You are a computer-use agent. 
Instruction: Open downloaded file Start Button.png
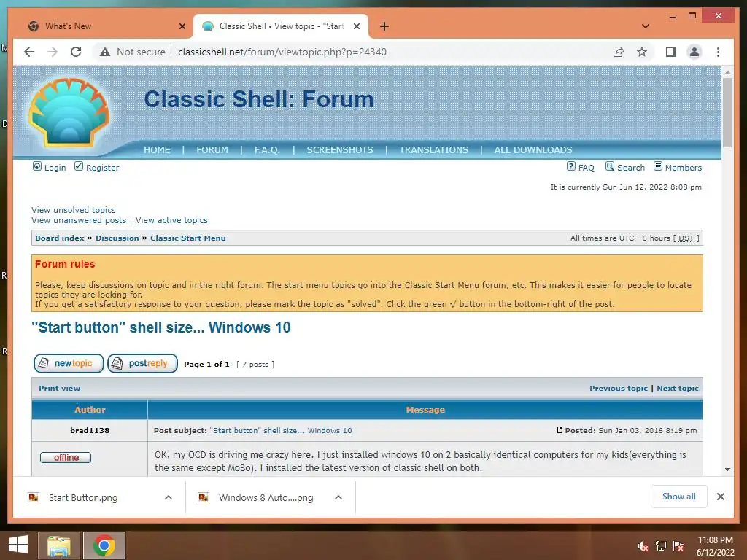tap(83, 497)
